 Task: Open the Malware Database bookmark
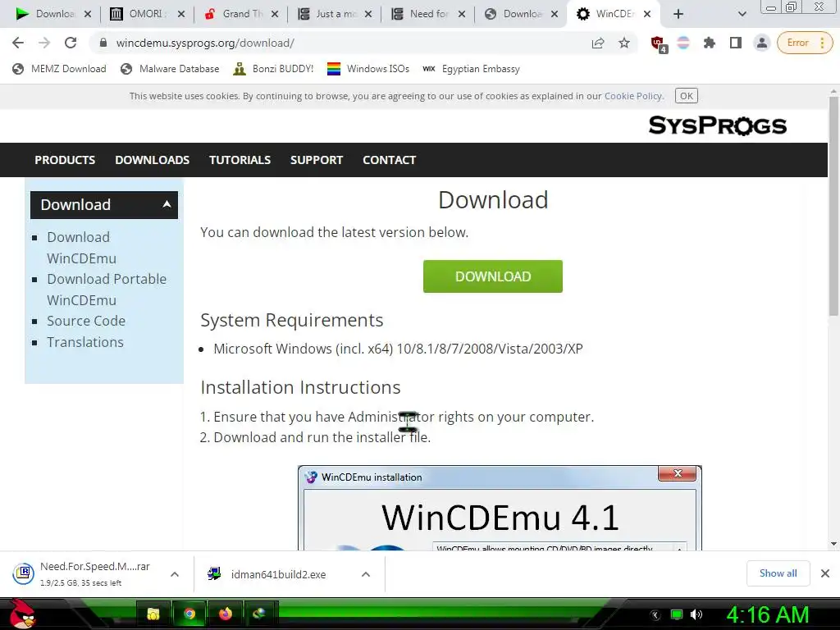[171, 69]
